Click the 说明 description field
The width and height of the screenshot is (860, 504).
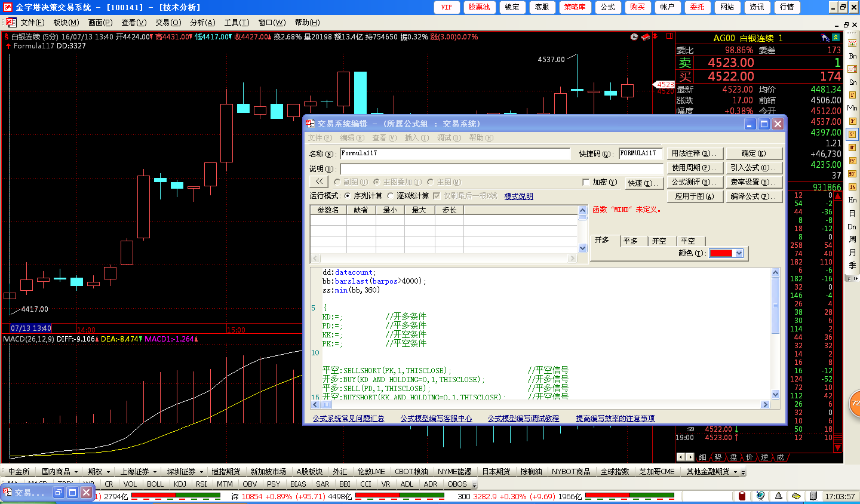pos(500,169)
